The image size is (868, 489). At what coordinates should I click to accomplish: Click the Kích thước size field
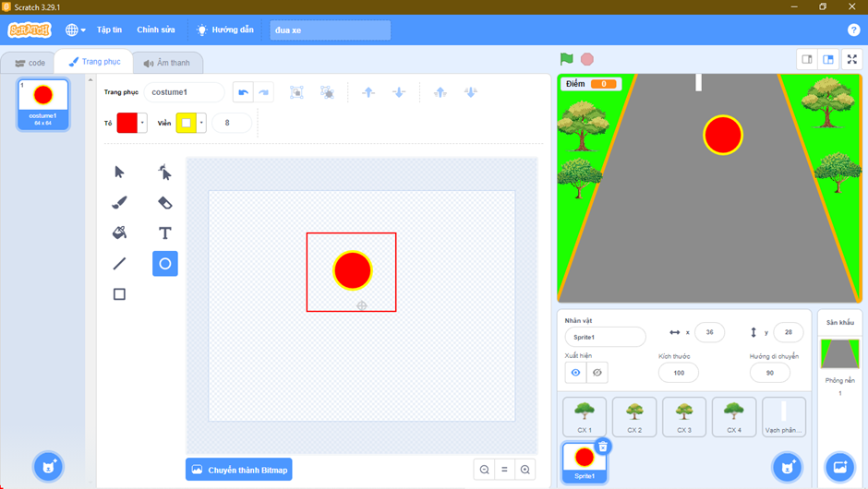[679, 373]
